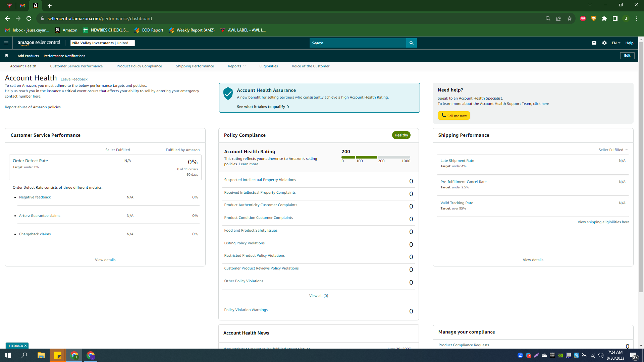Open the Shipping Performance tab
Image resolution: width=644 pixels, height=362 pixels.
[x=195, y=66]
